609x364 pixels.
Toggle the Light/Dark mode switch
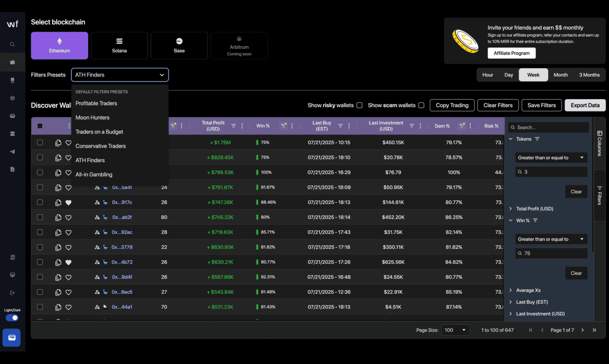coord(12,318)
